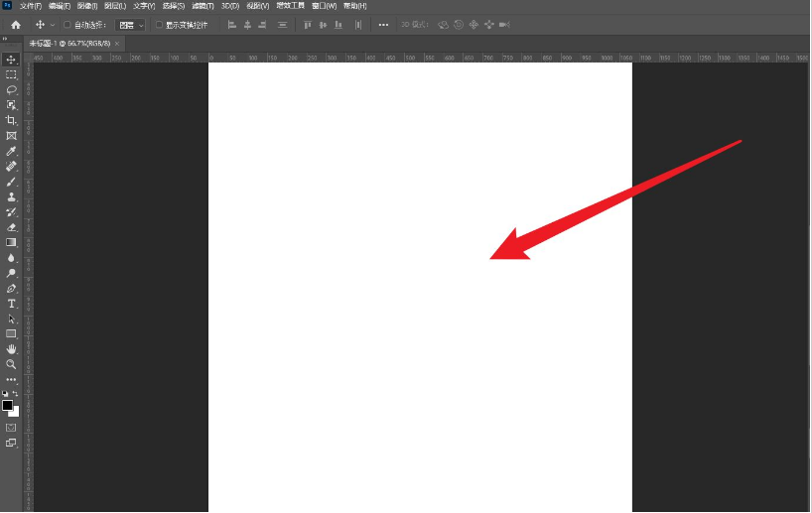This screenshot has height=513, width=812.
Task: Open the 视图(V) menu
Action: tap(257, 6)
